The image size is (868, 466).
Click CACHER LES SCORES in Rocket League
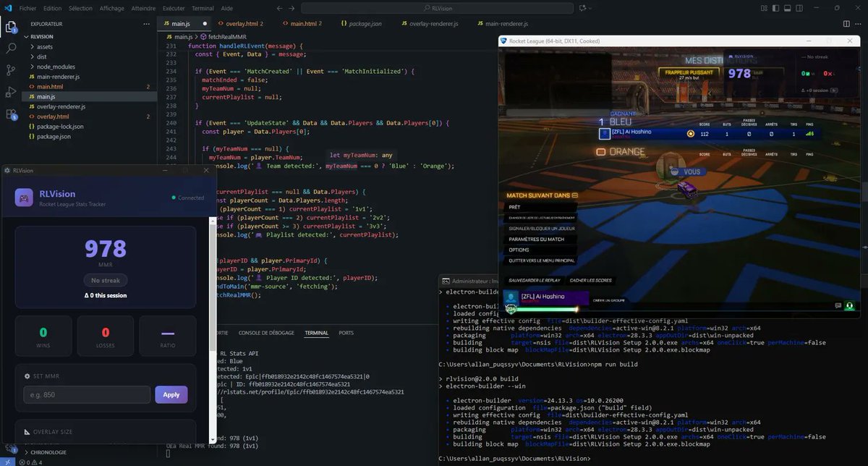(x=591, y=280)
